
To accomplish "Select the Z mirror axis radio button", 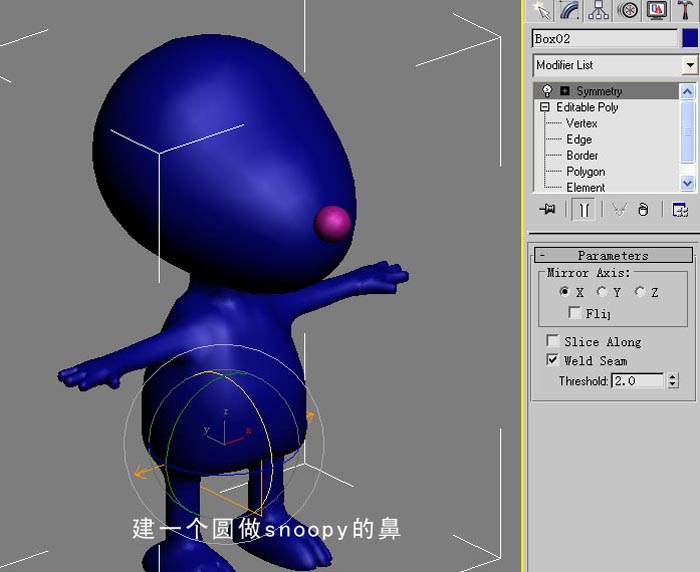I will point(640,292).
